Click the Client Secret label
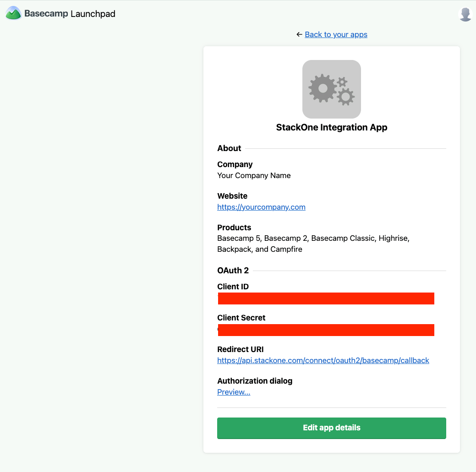 (241, 318)
